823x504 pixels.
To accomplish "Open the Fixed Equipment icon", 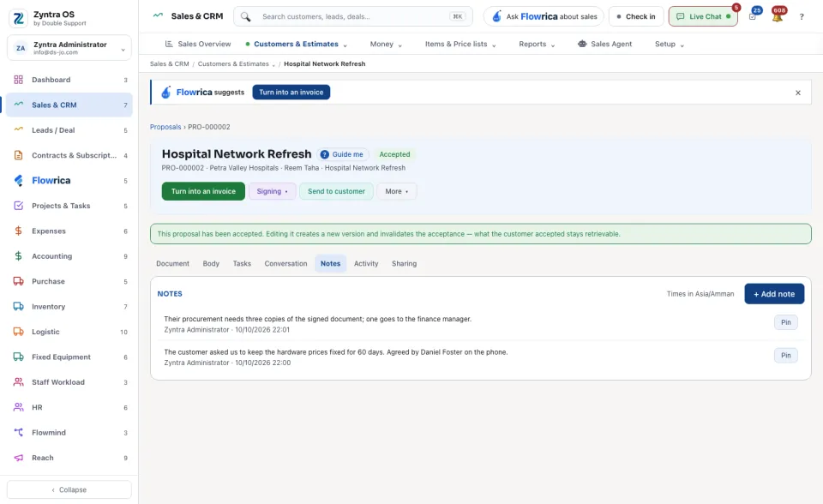I will pyautogui.click(x=18, y=357).
